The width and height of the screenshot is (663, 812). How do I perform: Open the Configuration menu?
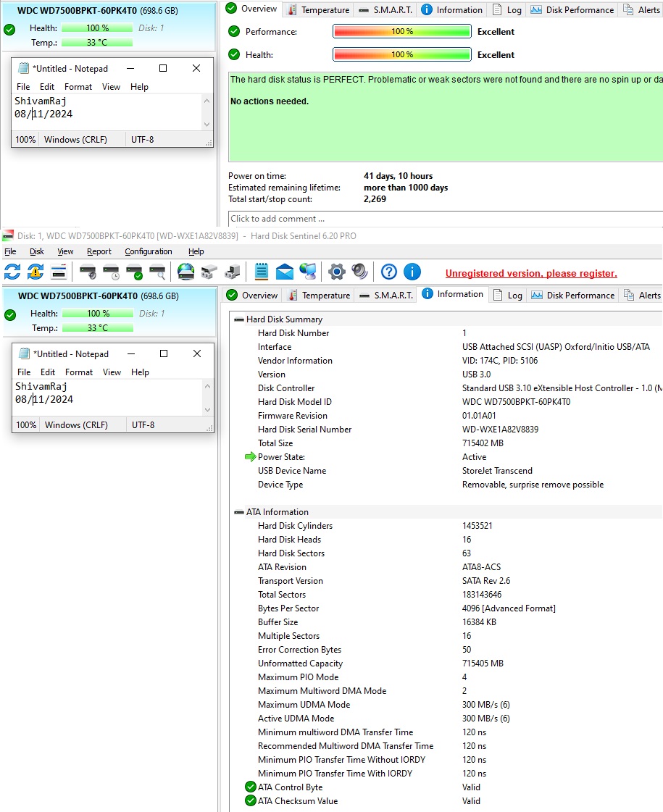pyautogui.click(x=149, y=251)
